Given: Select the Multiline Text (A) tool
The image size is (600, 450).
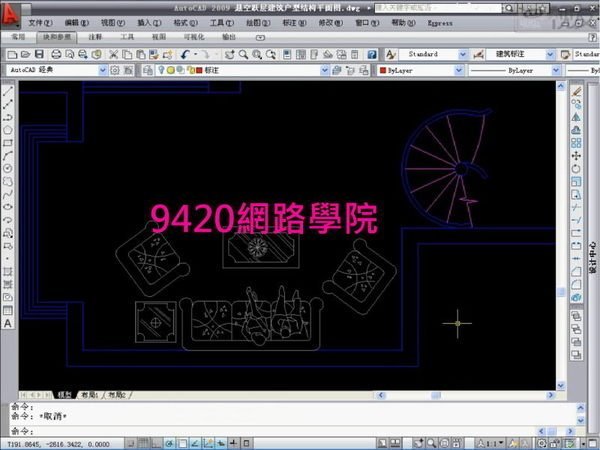Looking at the screenshot, I should pos(8,323).
